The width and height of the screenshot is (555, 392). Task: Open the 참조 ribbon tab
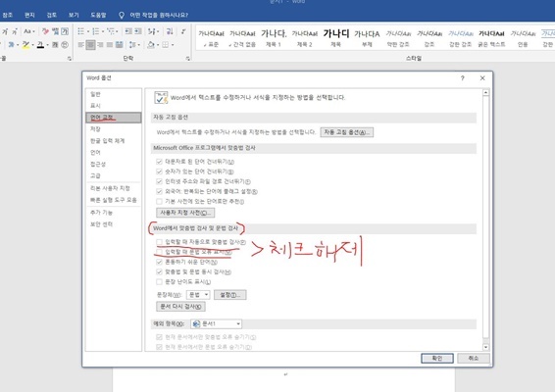(8, 15)
